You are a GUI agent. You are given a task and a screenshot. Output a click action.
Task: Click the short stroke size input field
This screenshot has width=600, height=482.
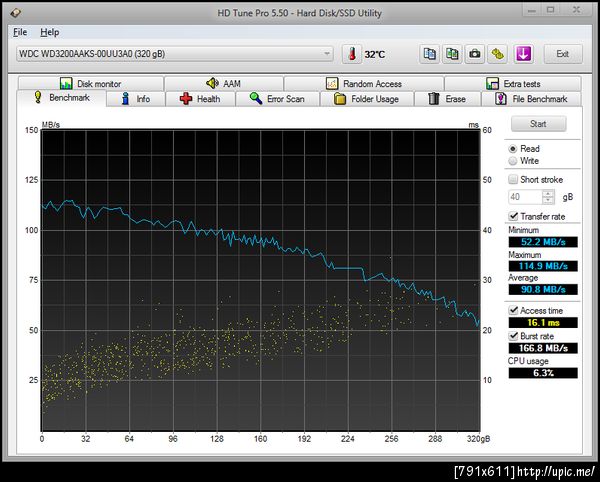pyautogui.click(x=525, y=197)
